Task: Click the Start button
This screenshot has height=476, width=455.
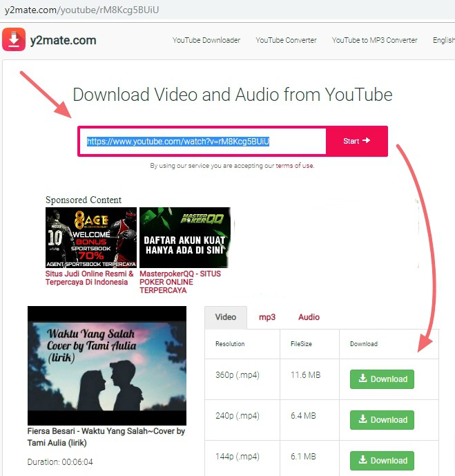Action: pos(357,141)
